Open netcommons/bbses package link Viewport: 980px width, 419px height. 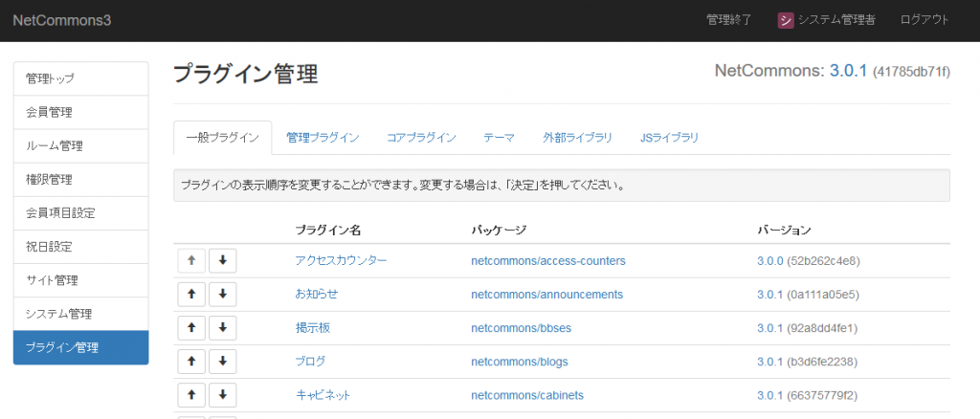click(522, 328)
